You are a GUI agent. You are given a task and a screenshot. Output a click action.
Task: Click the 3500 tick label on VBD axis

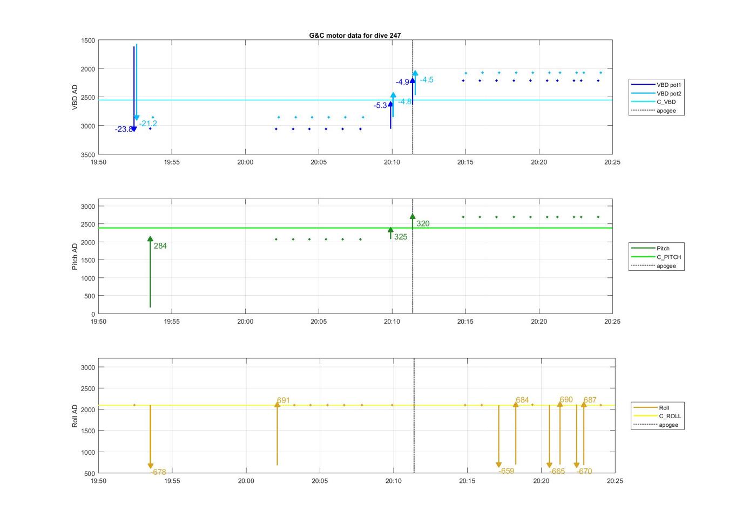pyautogui.click(x=88, y=155)
